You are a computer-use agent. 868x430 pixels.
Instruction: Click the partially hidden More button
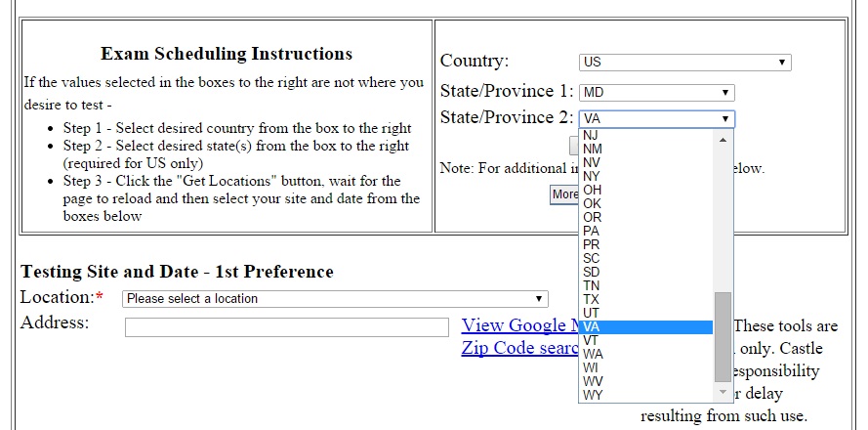click(564, 194)
